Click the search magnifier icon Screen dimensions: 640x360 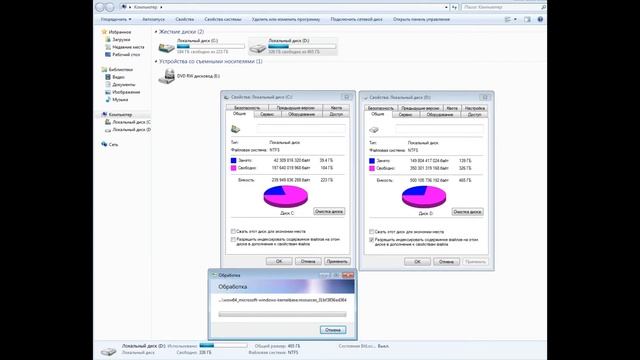pos(543,7)
